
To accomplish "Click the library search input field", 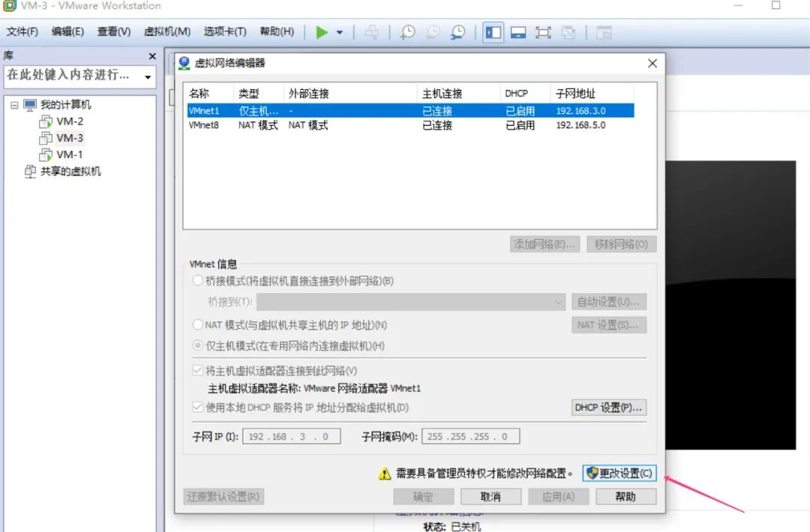I will coord(72,76).
